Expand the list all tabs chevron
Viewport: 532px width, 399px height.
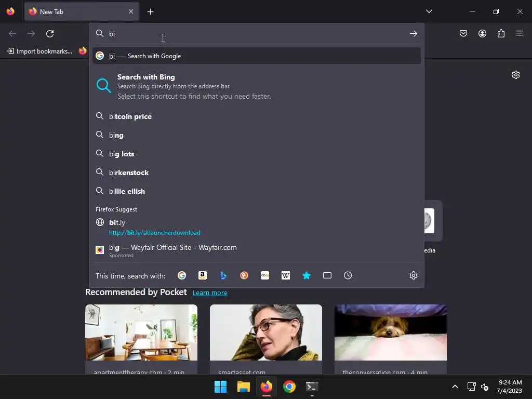tap(429, 11)
